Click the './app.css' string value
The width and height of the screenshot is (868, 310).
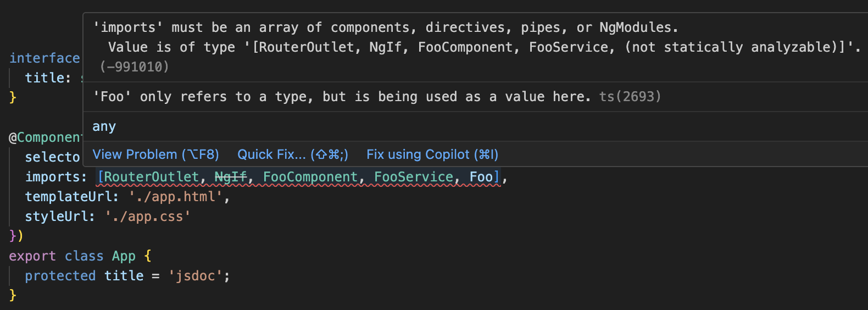(x=147, y=217)
